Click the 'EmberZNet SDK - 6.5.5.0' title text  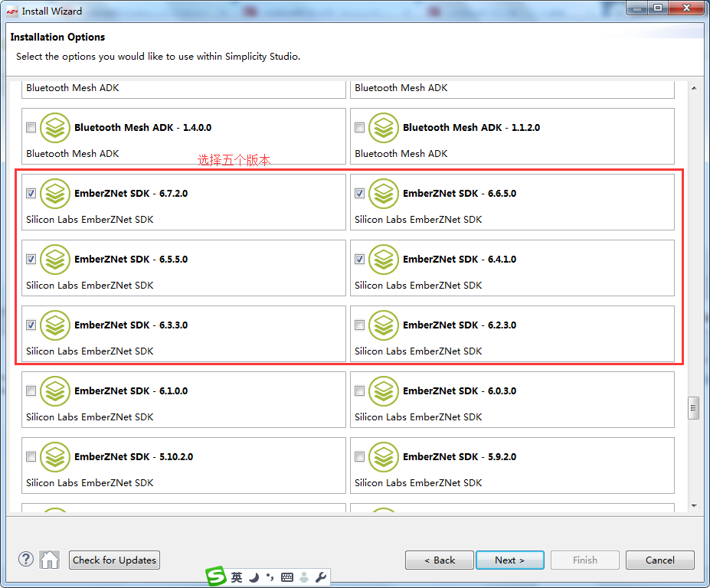click(131, 260)
